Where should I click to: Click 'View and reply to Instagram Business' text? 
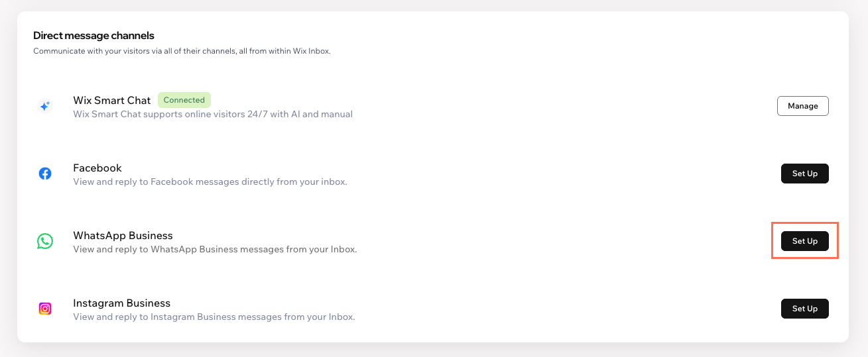click(x=214, y=317)
